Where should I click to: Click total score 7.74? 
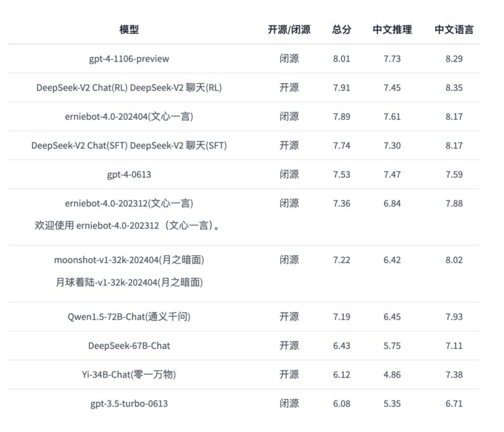341,146
